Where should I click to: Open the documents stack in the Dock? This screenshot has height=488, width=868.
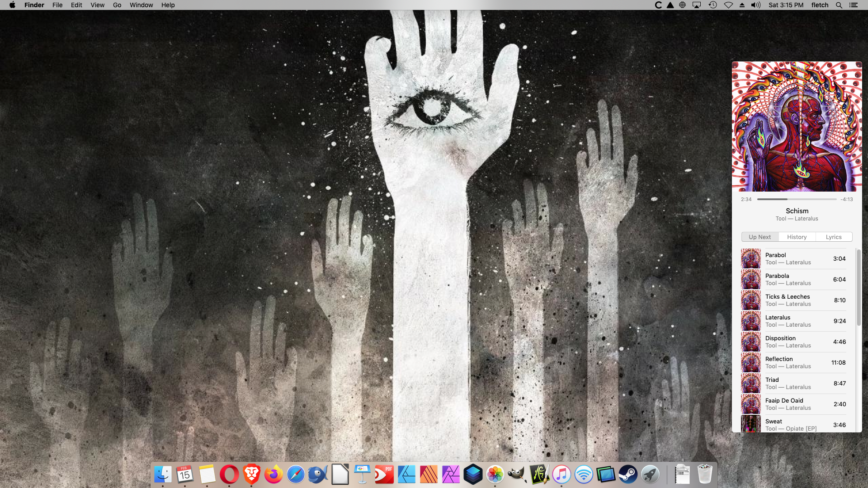tap(682, 474)
